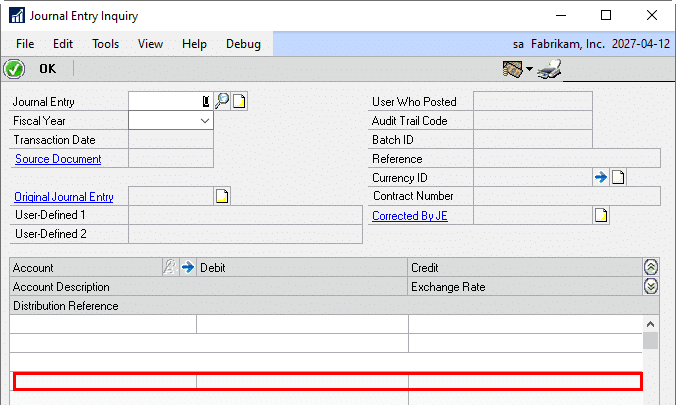Open the note icon beside Corrected By JE
Image resolution: width=676 pixels, height=405 pixels.
pos(601,215)
